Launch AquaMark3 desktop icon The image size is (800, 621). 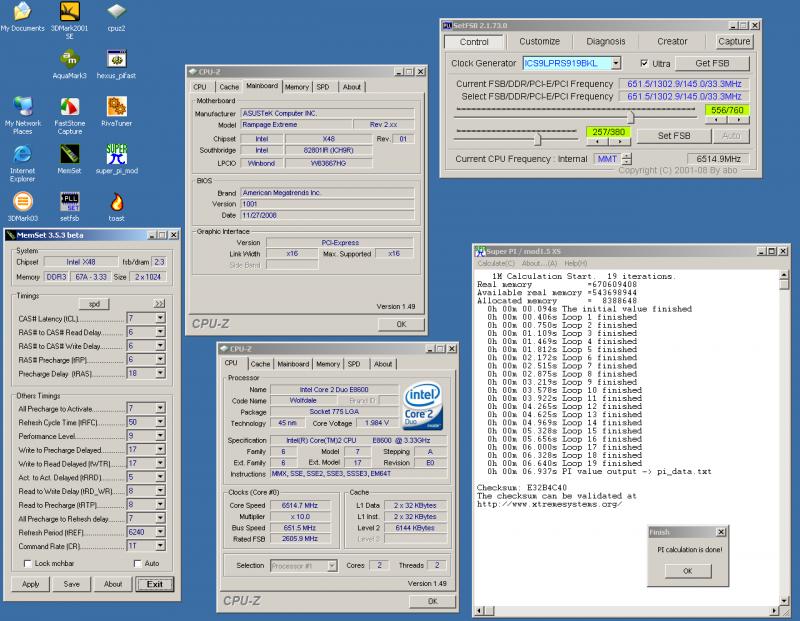click(69, 64)
